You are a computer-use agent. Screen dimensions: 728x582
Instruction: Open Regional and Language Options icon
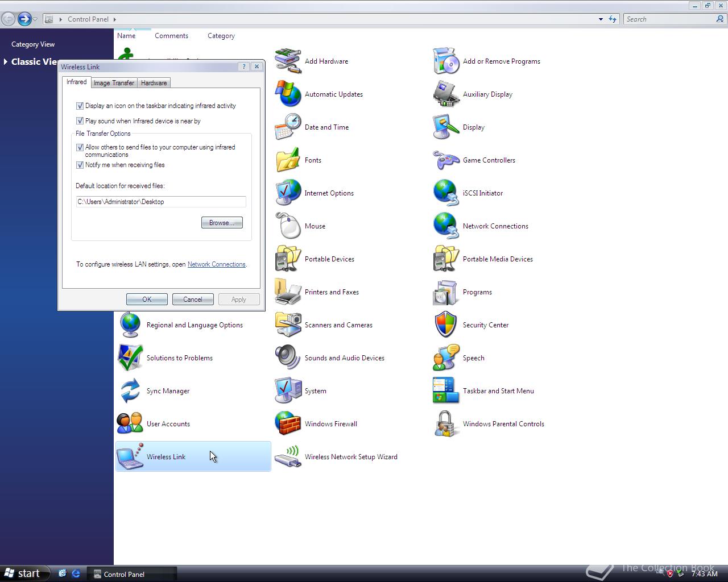[x=130, y=325]
